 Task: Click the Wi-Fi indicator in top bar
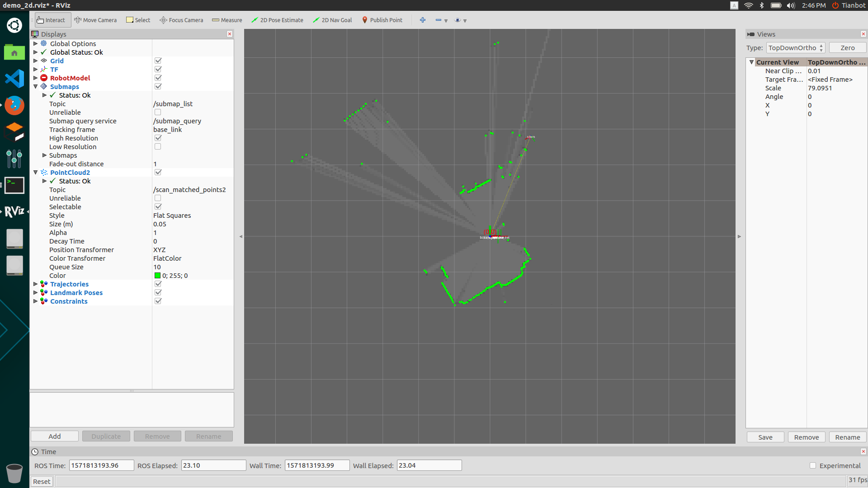pyautogui.click(x=749, y=5)
